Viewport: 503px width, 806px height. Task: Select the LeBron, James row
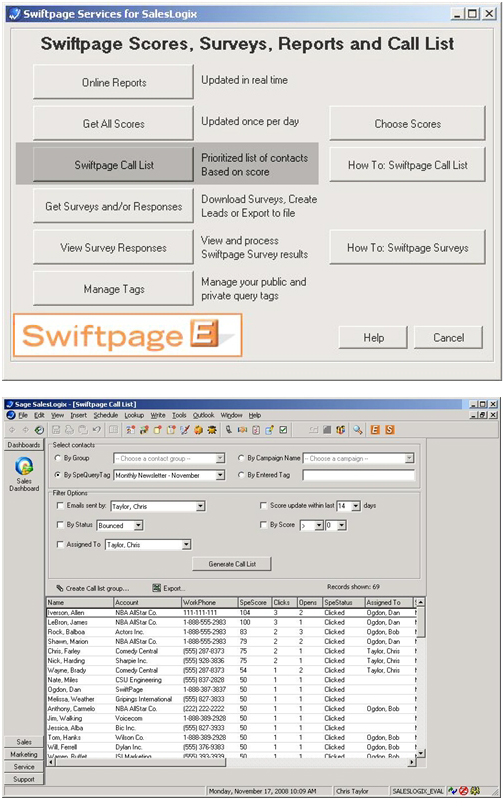(x=231, y=622)
